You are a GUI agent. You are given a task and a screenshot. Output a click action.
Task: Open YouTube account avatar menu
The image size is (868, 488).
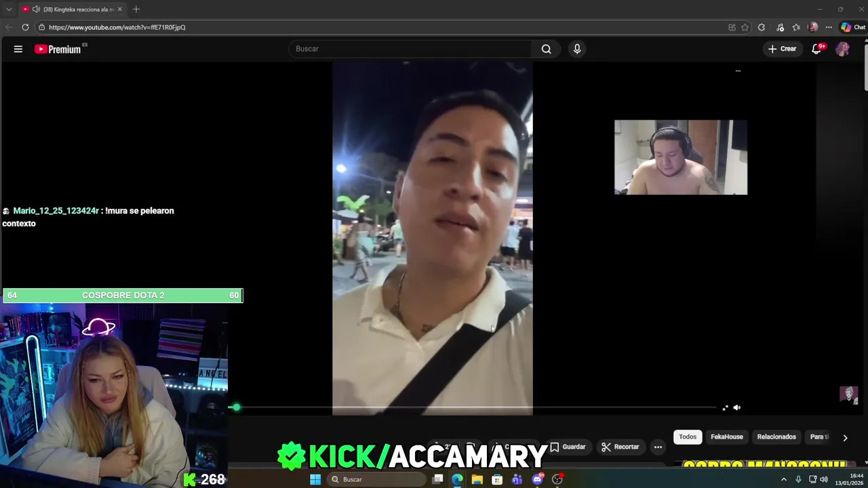pyautogui.click(x=842, y=49)
